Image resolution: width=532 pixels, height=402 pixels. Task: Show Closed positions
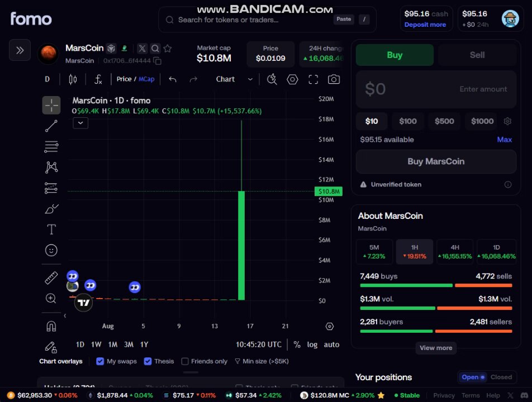[501, 377]
